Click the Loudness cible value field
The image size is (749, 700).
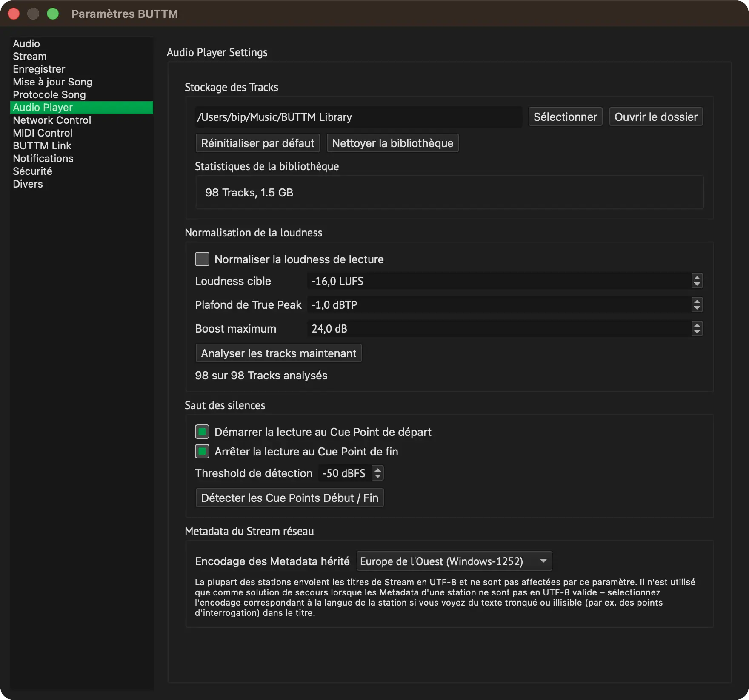tap(499, 281)
